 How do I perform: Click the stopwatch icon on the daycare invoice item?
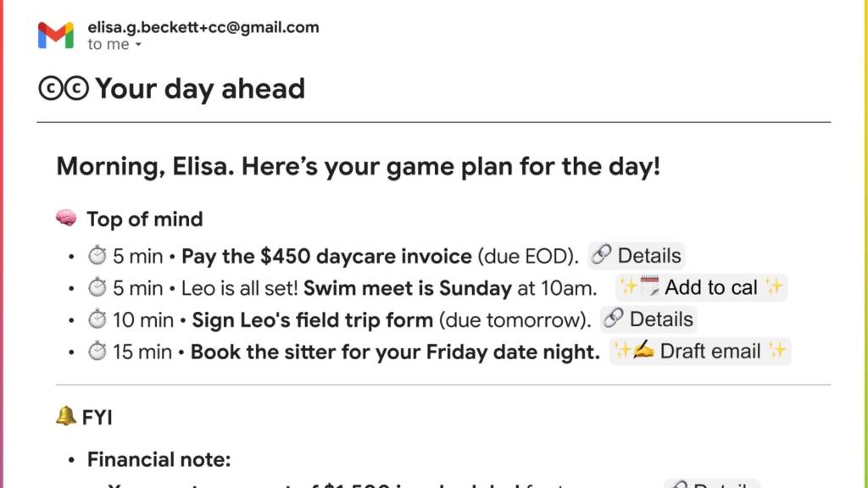coord(97,257)
